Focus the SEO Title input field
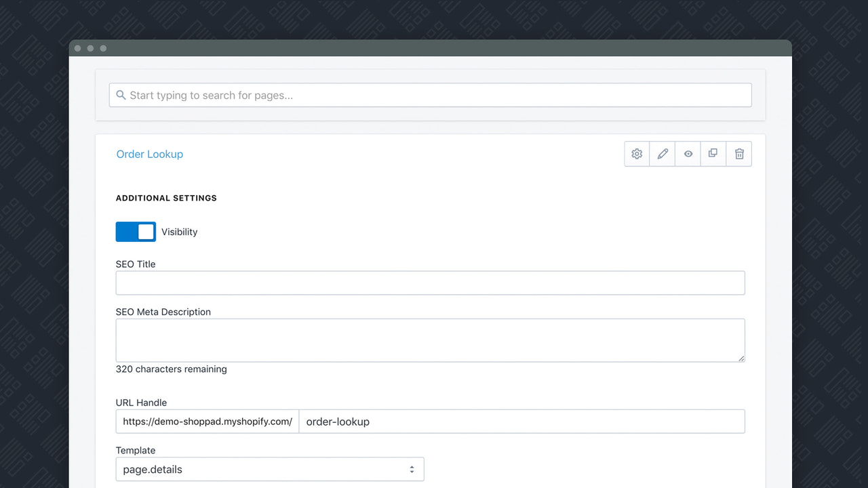The image size is (868, 488). (x=430, y=283)
